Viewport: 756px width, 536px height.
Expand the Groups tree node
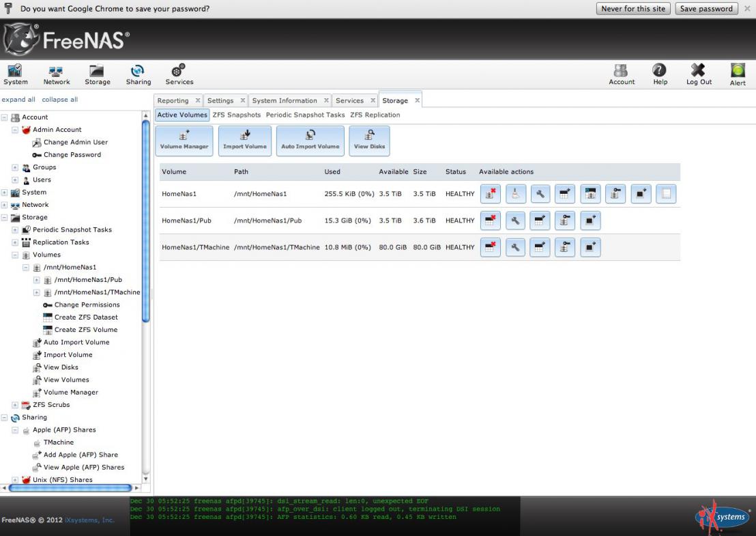(x=15, y=167)
